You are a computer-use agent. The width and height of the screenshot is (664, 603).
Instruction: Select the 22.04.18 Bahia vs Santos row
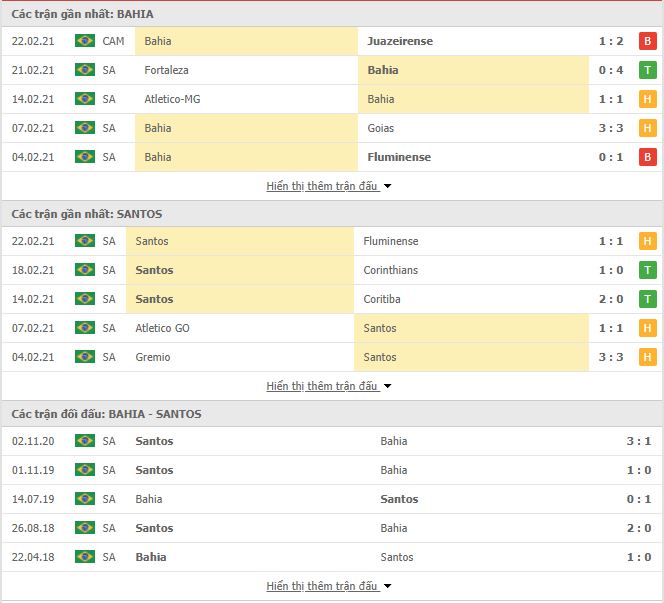(332, 557)
